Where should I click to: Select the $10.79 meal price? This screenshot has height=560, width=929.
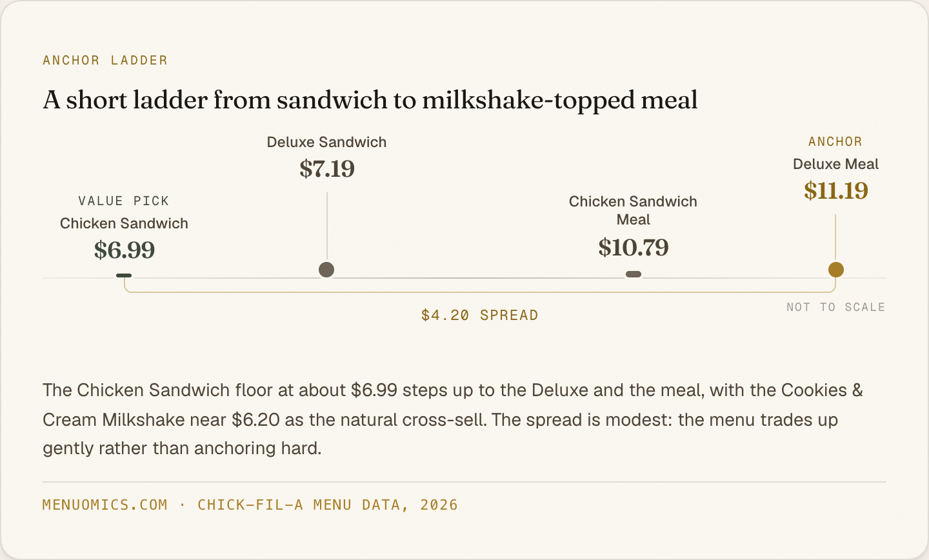634,247
